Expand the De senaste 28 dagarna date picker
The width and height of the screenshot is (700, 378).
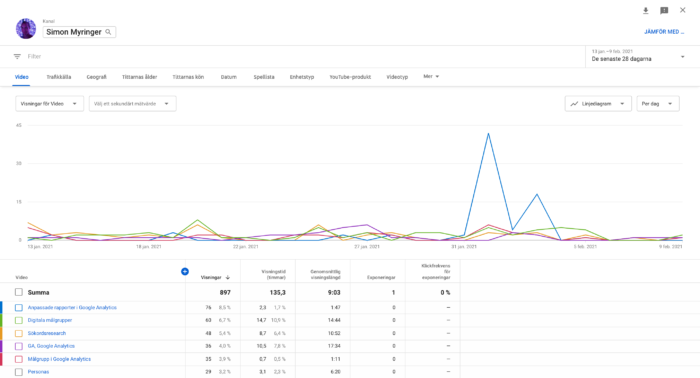pos(638,56)
